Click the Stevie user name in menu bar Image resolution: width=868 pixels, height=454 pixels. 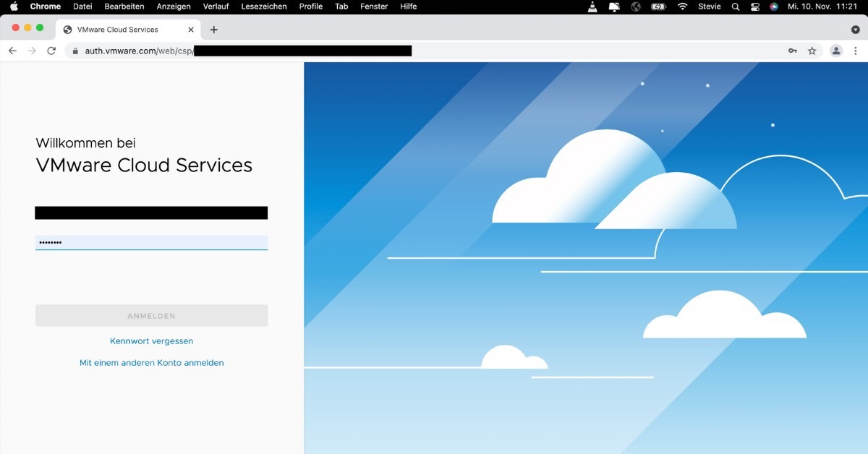(x=710, y=7)
